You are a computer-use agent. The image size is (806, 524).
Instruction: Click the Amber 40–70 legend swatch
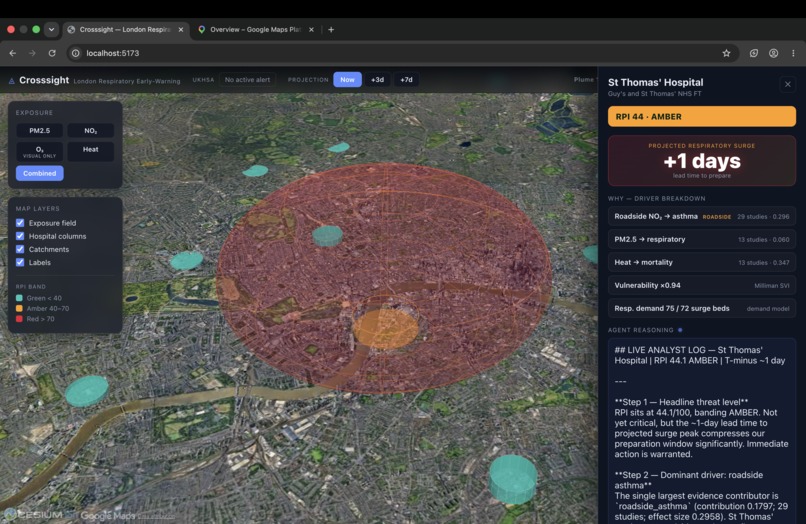[x=19, y=309]
